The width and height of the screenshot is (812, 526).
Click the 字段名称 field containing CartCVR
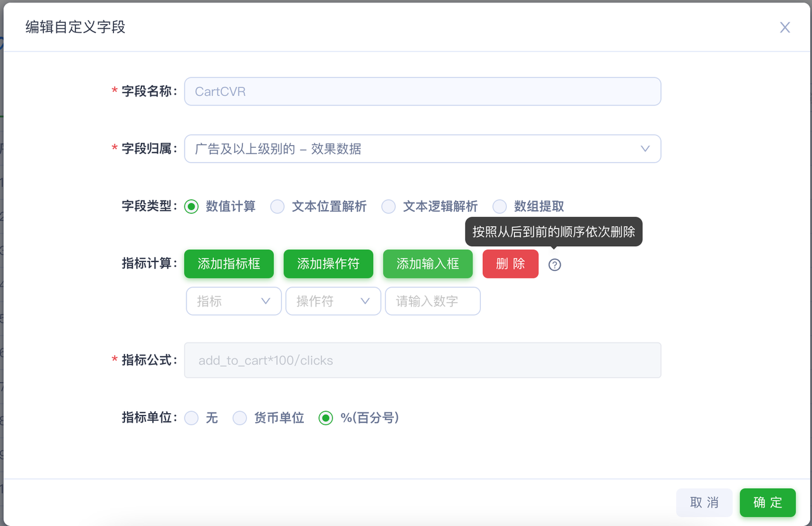422,91
